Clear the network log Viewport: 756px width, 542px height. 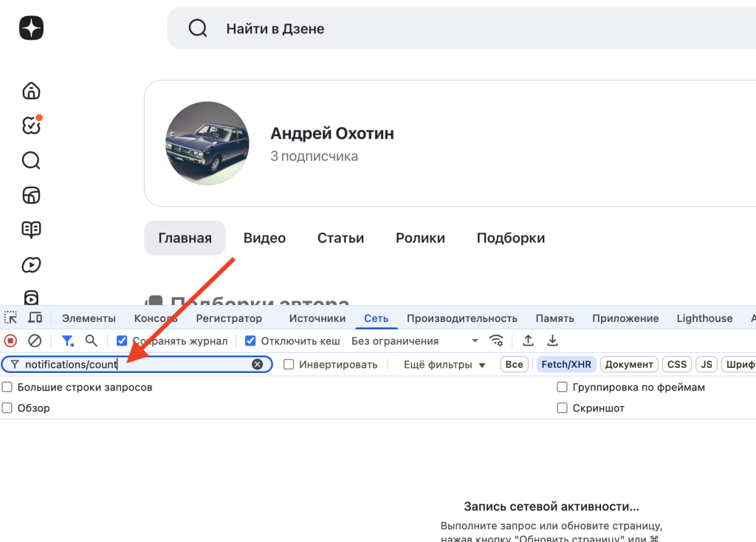[x=35, y=341]
